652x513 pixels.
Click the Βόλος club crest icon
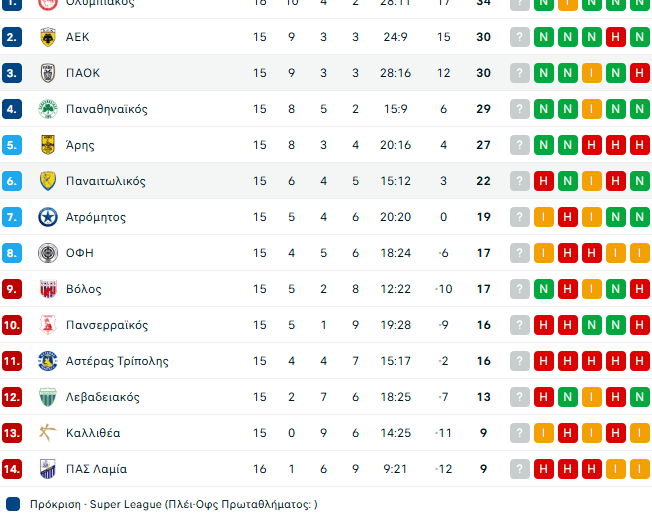[x=47, y=289]
